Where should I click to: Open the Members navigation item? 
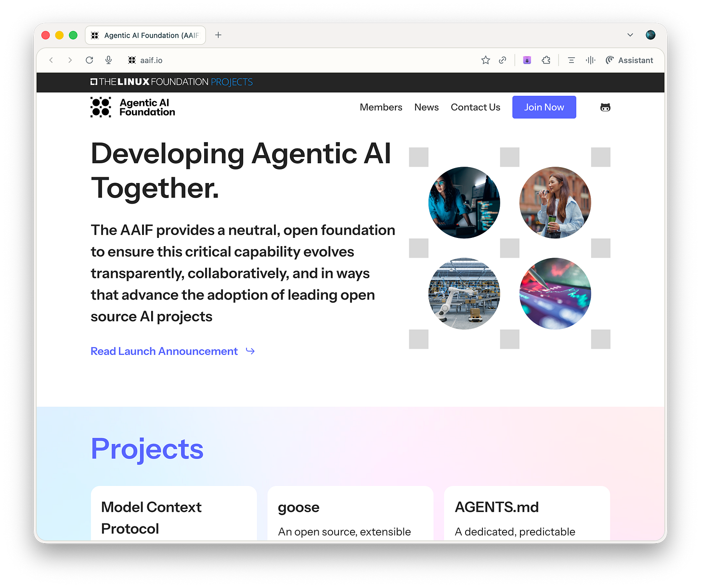point(381,107)
